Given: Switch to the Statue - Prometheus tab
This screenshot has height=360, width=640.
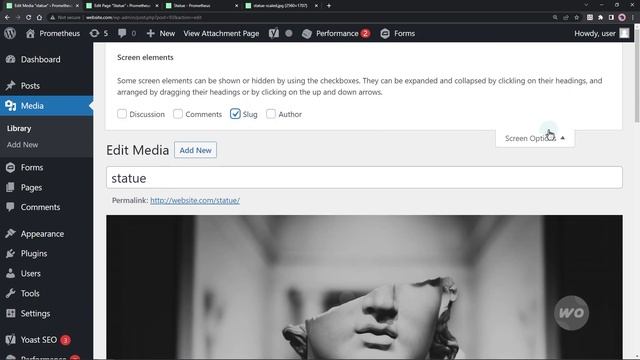Looking at the screenshot, I should 201,6.
